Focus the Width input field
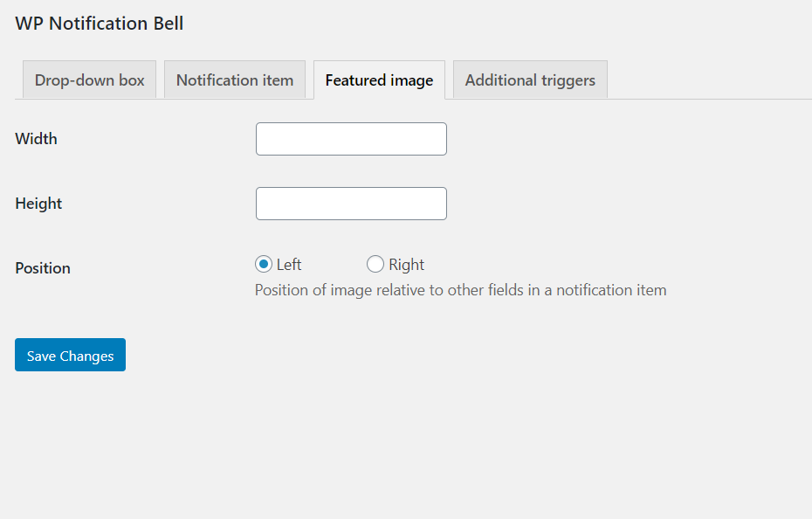This screenshot has width=812, height=519. click(351, 139)
